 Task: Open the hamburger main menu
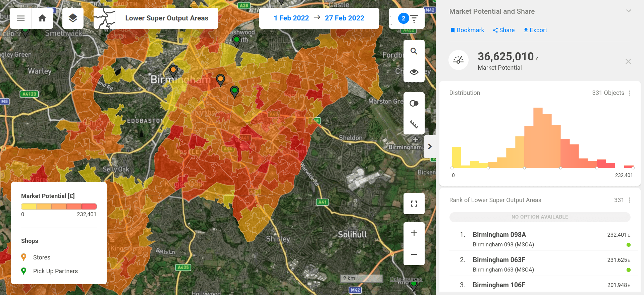coord(21,18)
